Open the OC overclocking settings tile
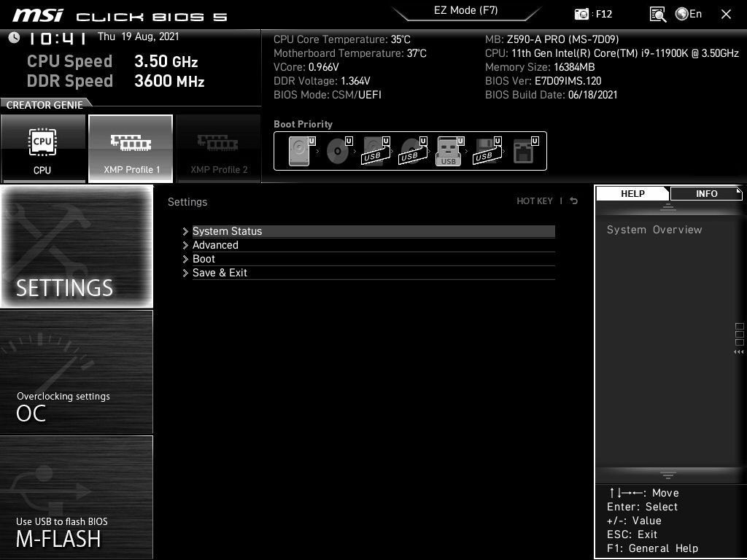Viewport: 747px width, 560px height. (77, 372)
